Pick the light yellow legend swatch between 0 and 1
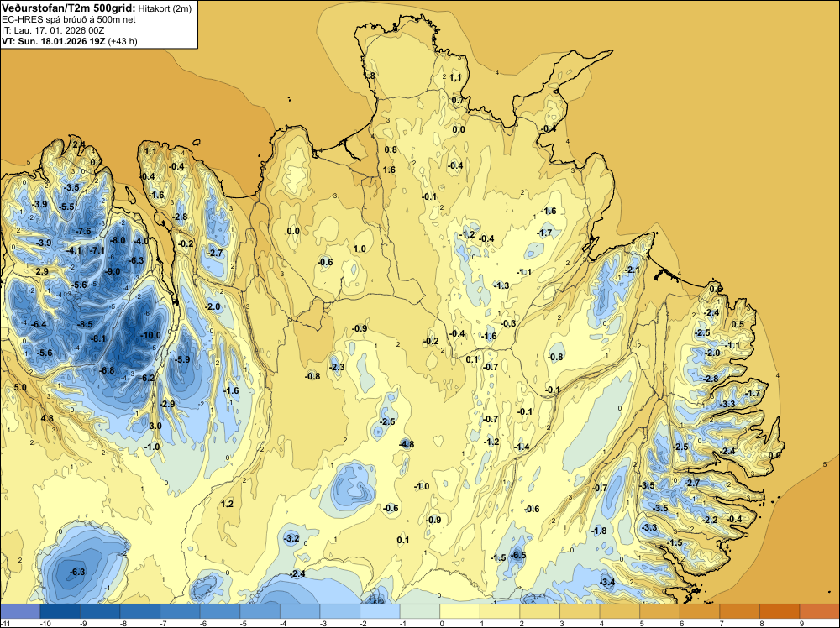Screen dimensions: 840x628 (459, 611)
